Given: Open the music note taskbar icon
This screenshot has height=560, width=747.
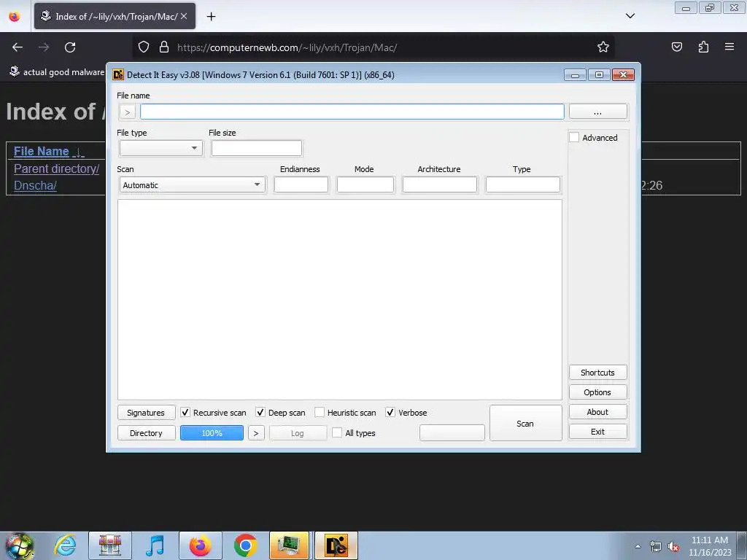Looking at the screenshot, I should [155, 545].
